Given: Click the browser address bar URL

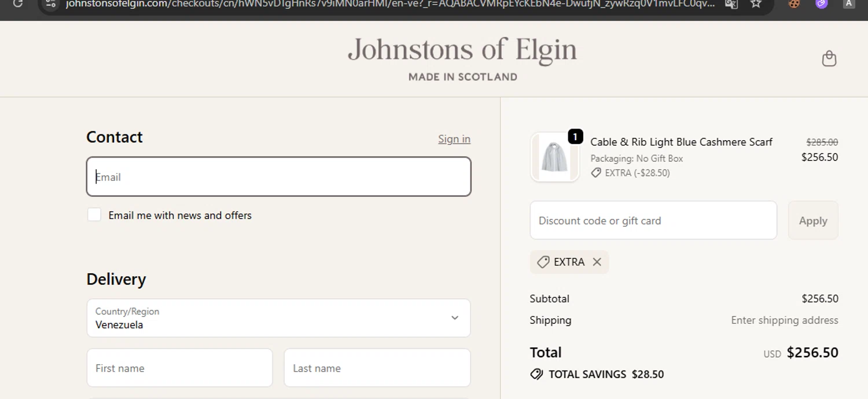Looking at the screenshot, I should (x=391, y=3).
